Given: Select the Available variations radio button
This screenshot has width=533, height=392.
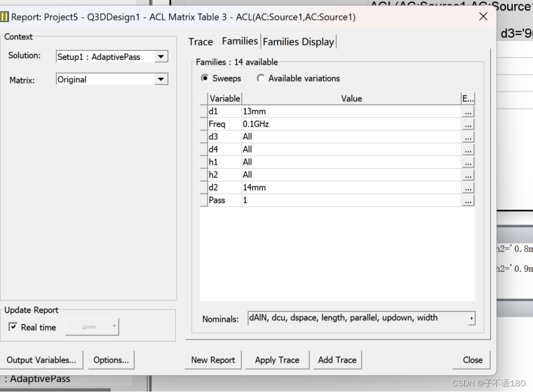Looking at the screenshot, I should [x=260, y=78].
